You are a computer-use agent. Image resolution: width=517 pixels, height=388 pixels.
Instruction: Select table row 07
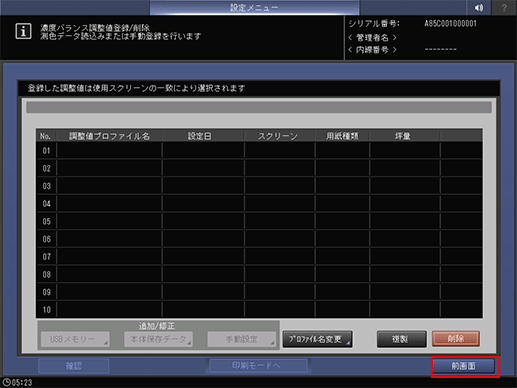[x=259, y=257]
